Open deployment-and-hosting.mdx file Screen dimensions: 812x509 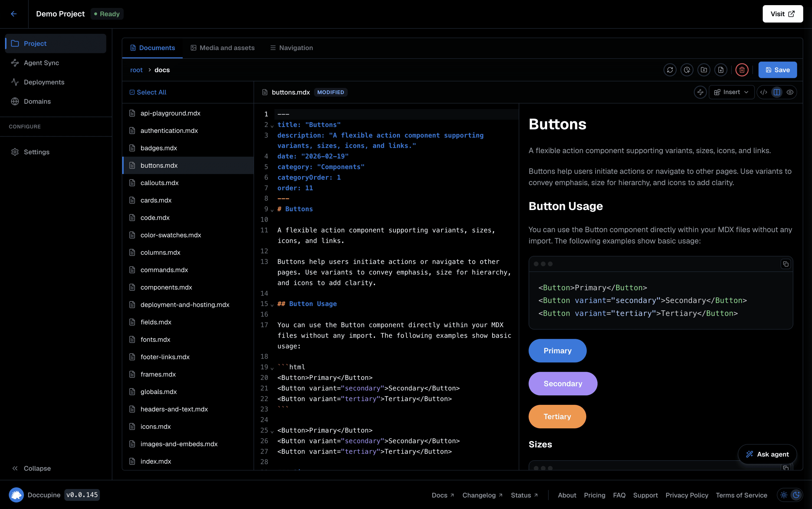tap(188, 305)
